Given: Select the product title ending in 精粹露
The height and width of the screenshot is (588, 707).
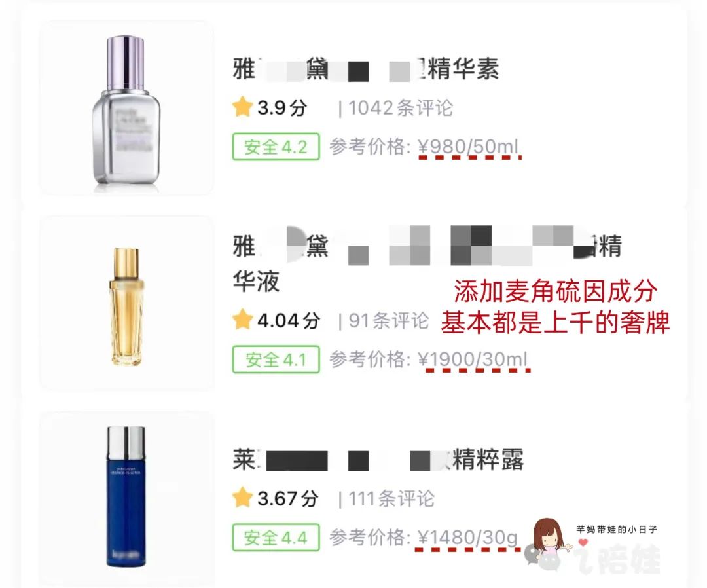Looking at the screenshot, I should click(378, 460).
